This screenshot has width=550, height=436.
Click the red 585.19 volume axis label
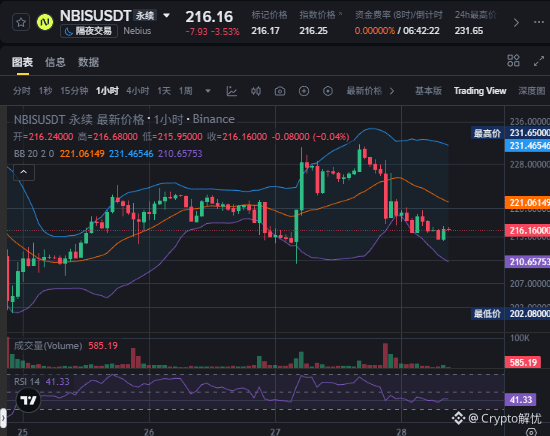(x=523, y=362)
